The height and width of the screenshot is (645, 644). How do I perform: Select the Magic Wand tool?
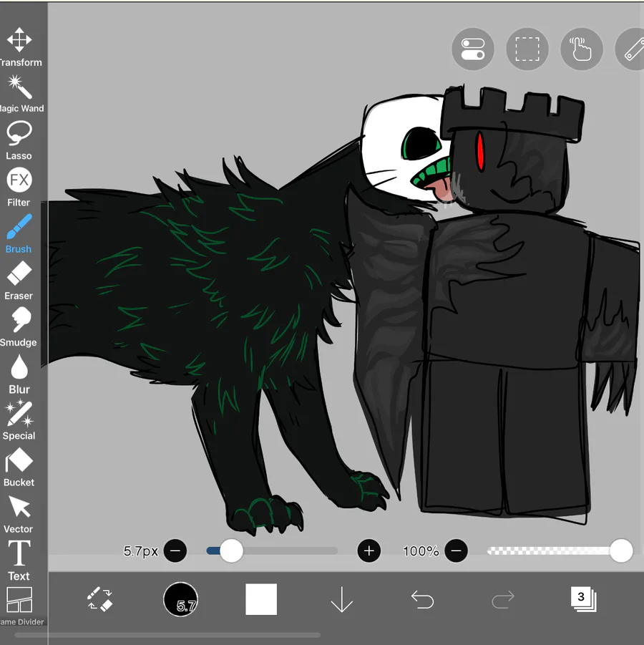(20, 94)
